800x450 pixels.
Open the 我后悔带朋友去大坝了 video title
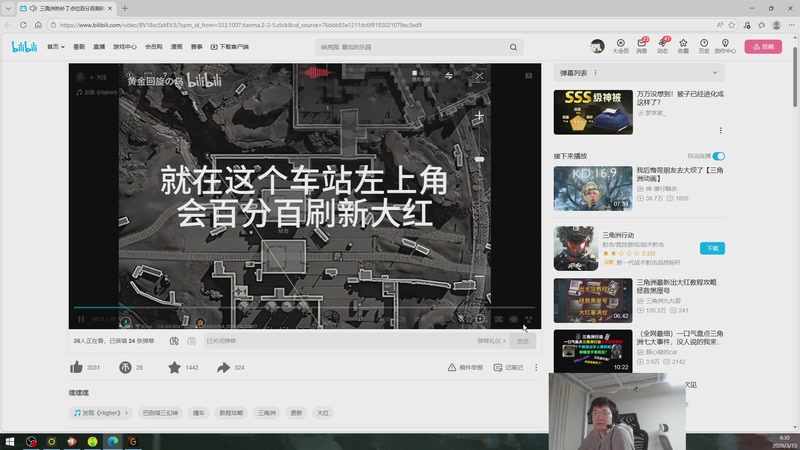tap(680, 174)
